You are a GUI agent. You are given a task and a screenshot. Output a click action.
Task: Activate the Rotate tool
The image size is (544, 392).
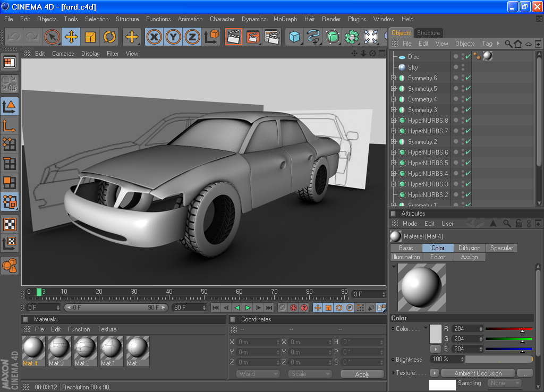pos(109,37)
